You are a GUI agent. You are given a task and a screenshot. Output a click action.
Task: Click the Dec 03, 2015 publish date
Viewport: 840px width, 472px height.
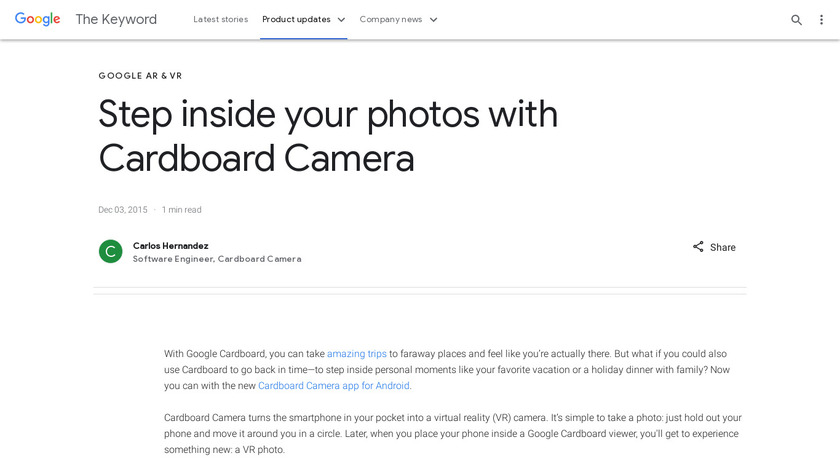click(122, 210)
